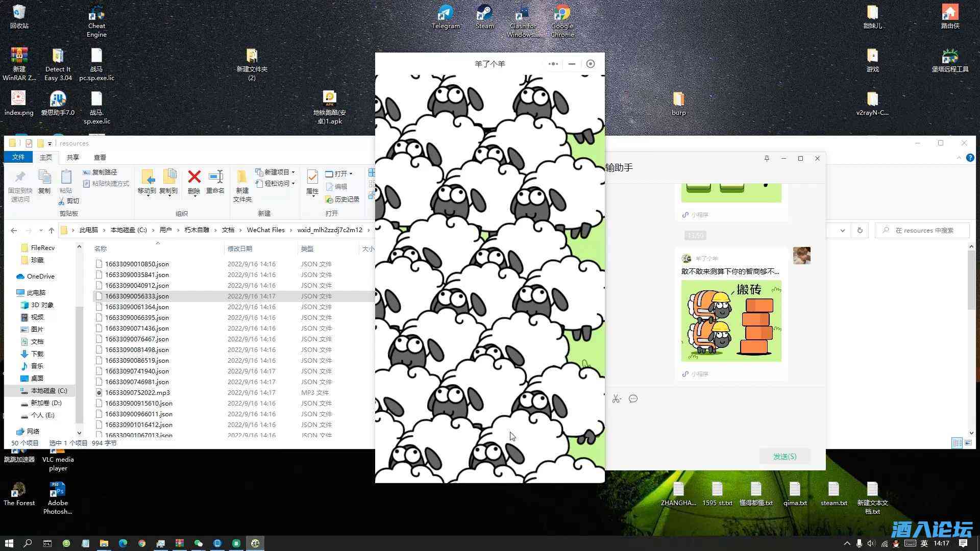The image size is (980, 551).
Task: Open the mini program more-options dots
Action: pyautogui.click(x=553, y=64)
